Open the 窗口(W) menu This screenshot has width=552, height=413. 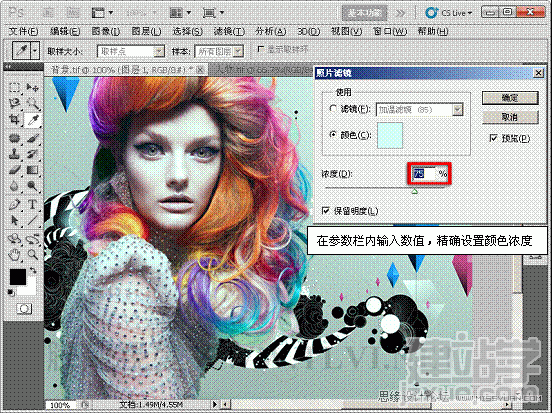point(390,31)
